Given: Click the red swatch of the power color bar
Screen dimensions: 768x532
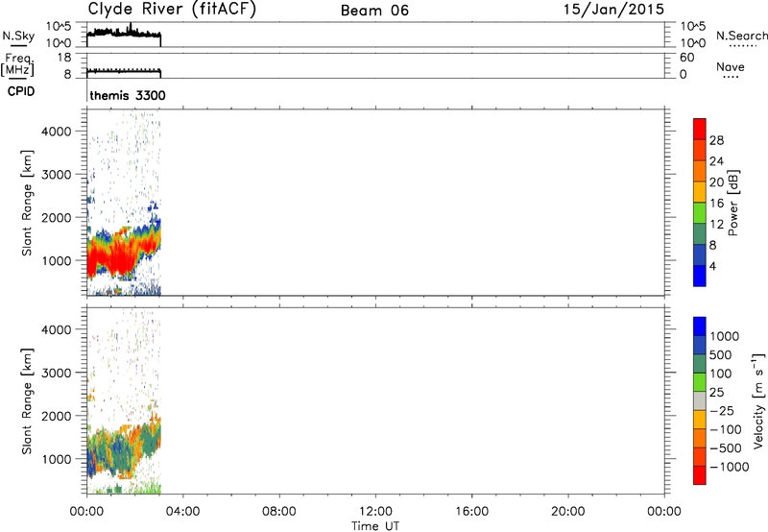Looking at the screenshot, I should 700,130.
